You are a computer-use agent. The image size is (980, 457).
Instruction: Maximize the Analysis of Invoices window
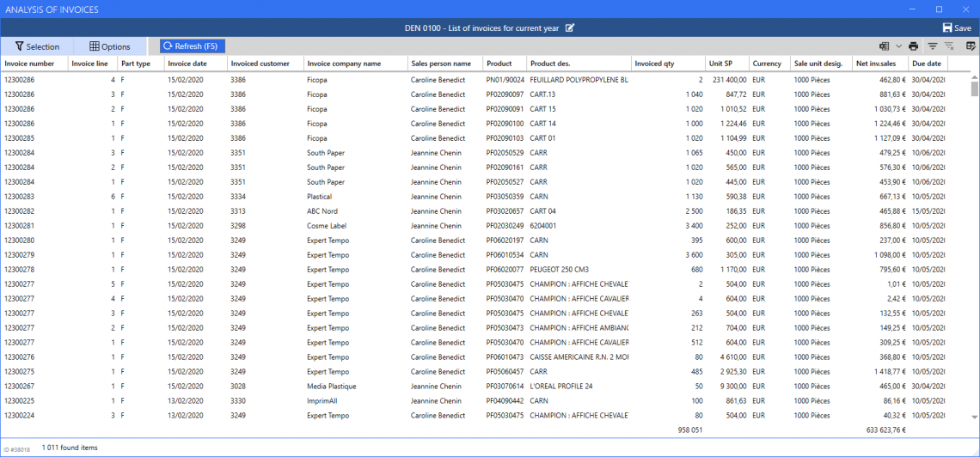pos(939,9)
